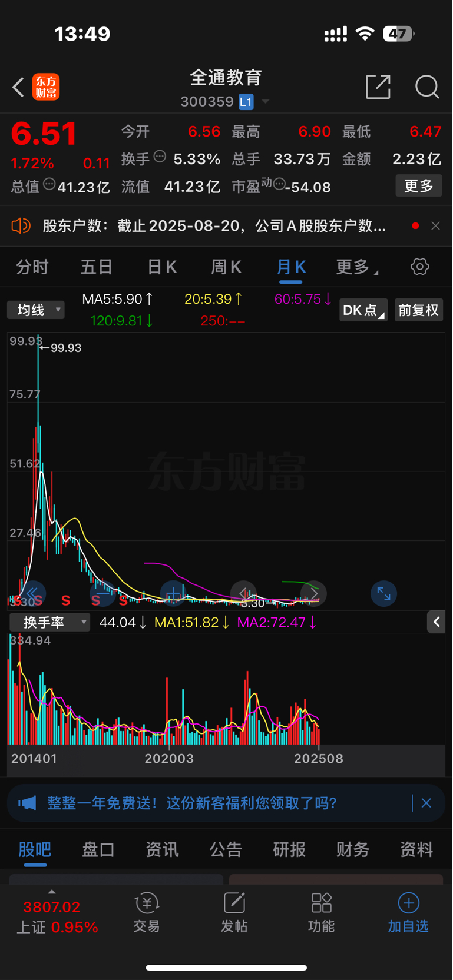
Task: Switch to the 资料 tab
Action: point(416,849)
